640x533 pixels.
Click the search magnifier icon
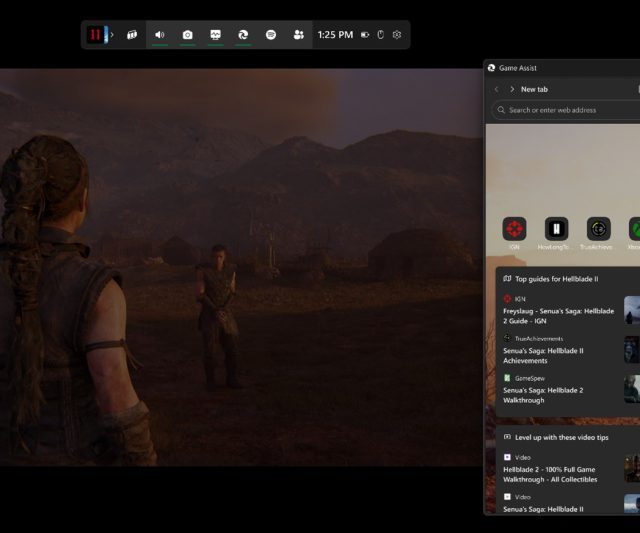pos(501,110)
